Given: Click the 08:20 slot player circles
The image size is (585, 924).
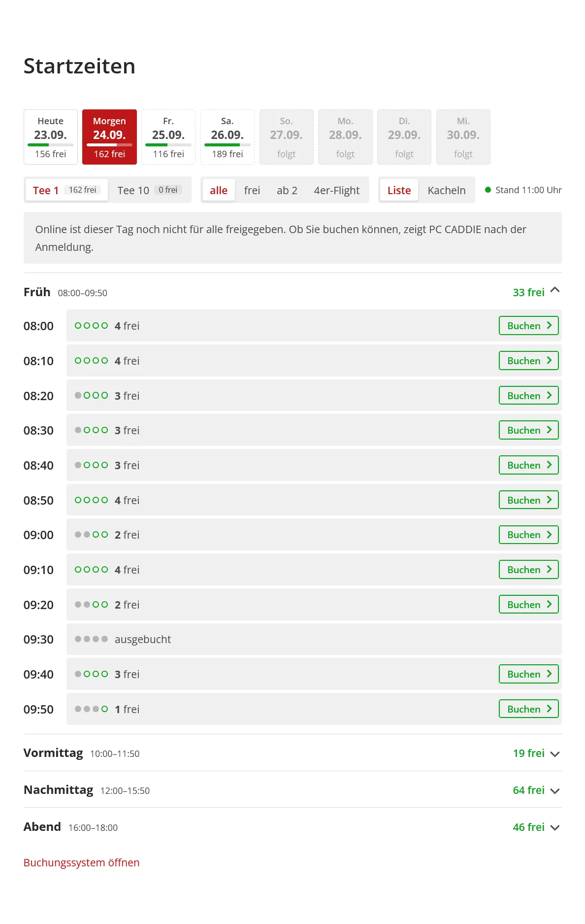Looking at the screenshot, I should pos(91,395).
